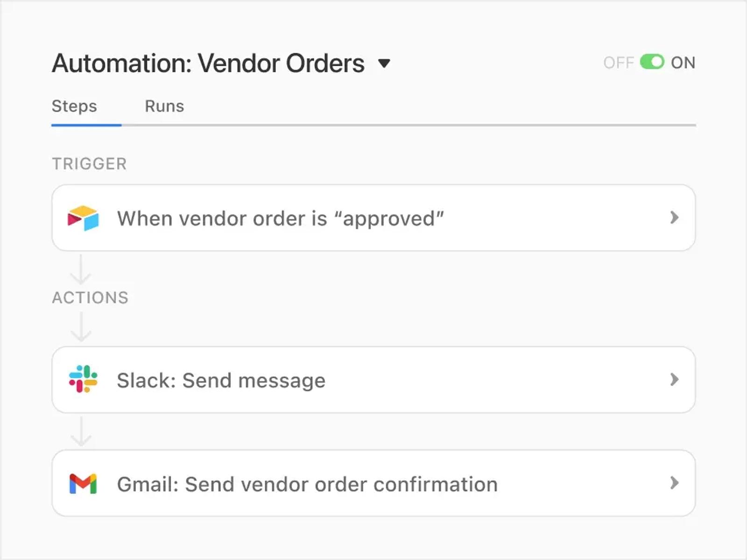Open the 'Slack: Send message' action

click(373, 380)
